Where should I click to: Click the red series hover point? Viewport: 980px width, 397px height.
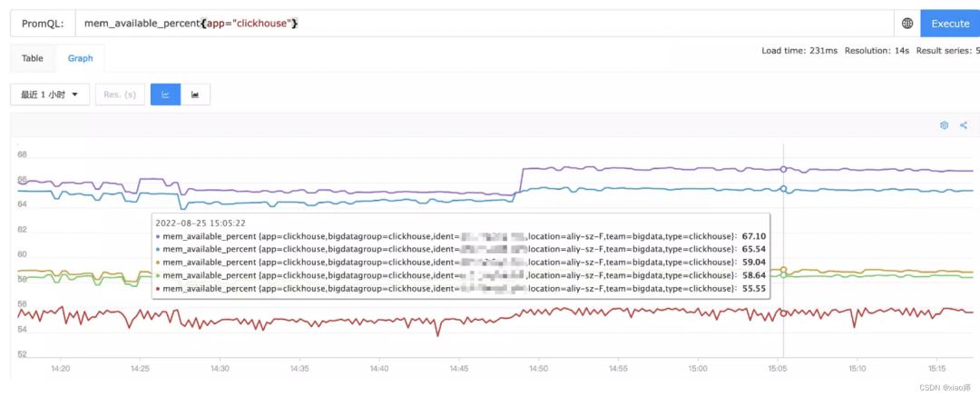click(783, 313)
